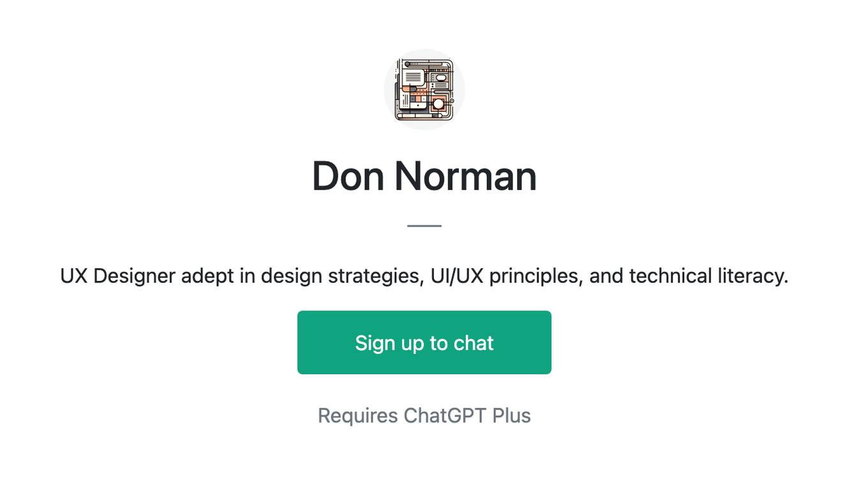Click the UX Designer description sentence
This screenshot has width=868, height=488.
click(424, 276)
